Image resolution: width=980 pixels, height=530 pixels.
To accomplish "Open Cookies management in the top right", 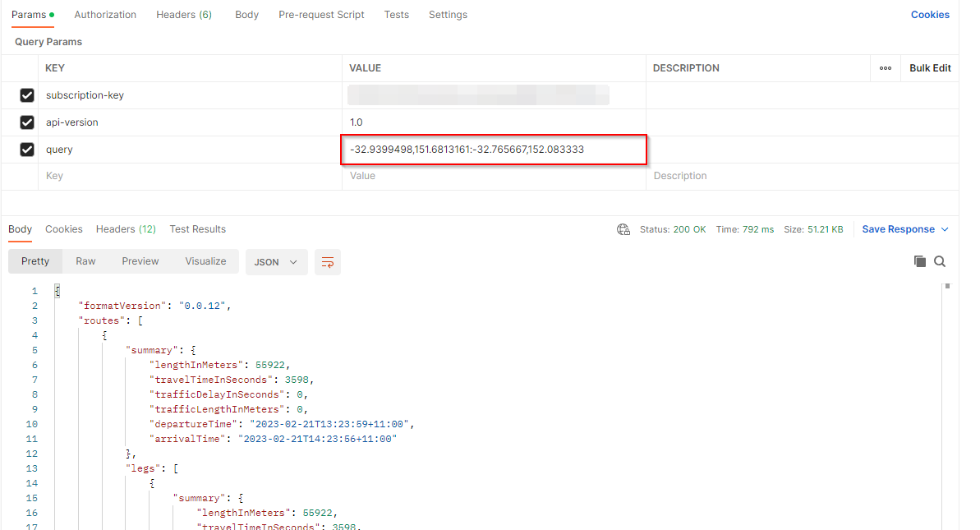I will [x=930, y=14].
